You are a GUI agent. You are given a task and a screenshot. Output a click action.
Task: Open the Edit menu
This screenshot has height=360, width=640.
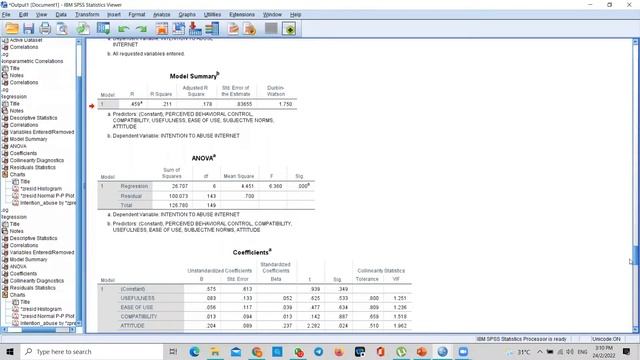point(23,14)
